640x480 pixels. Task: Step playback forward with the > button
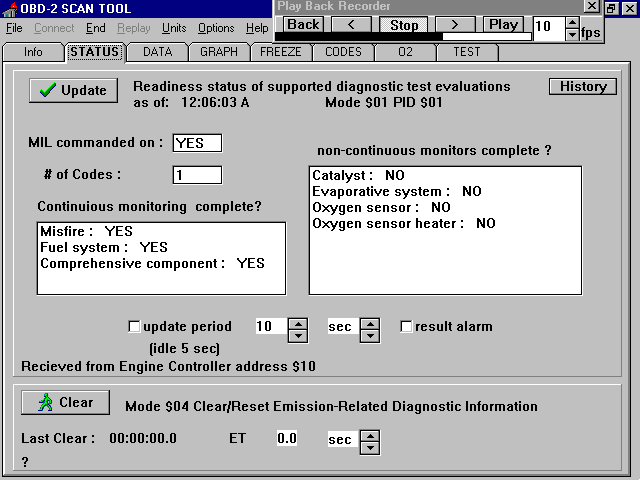[454, 24]
